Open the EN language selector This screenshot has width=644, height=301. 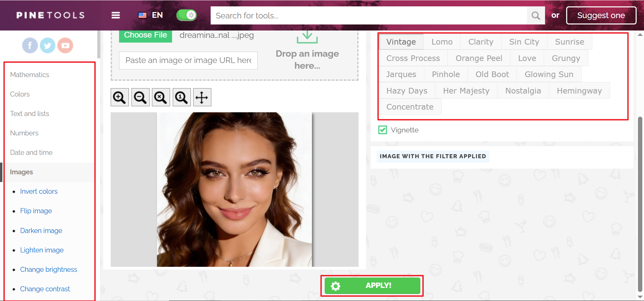[x=157, y=15]
